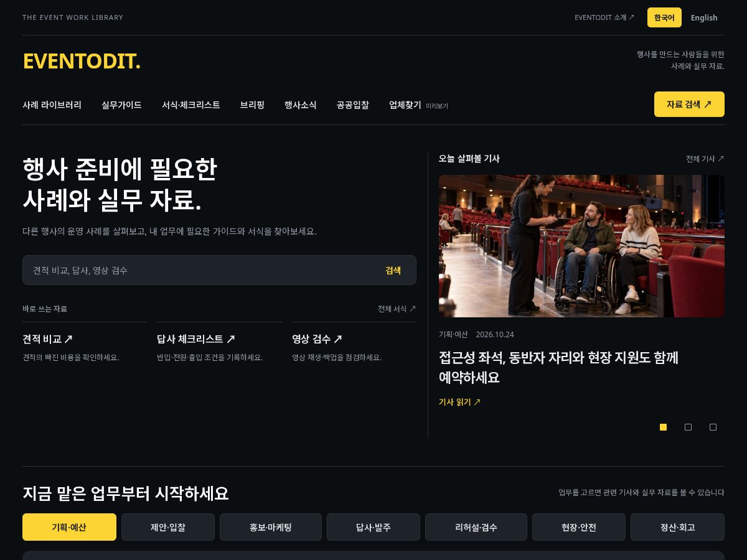The height and width of the screenshot is (560, 747).
Task: Click the 기획·예산 category label above the article
Action: pos(453,334)
